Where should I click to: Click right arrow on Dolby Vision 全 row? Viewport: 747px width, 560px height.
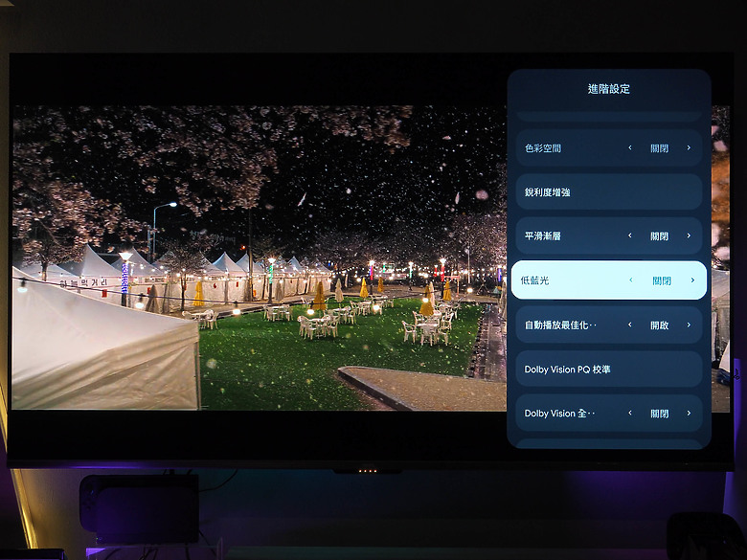(x=689, y=414)
